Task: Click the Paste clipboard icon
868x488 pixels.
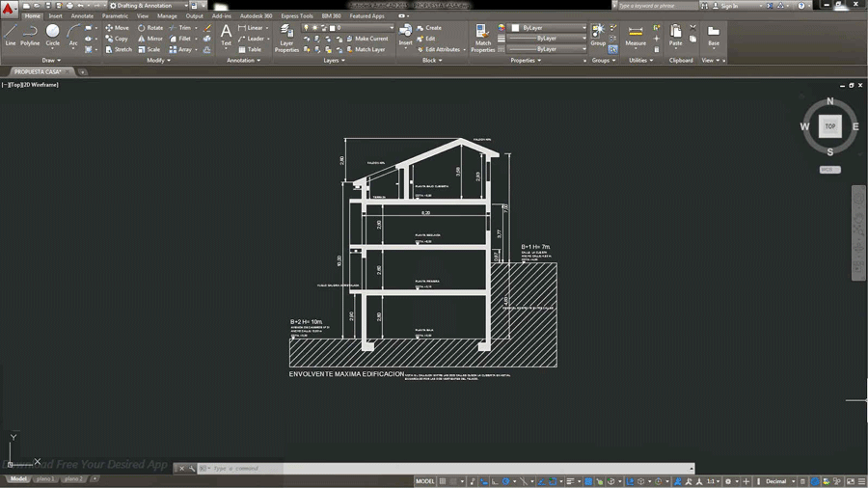Action: point(675,36)
